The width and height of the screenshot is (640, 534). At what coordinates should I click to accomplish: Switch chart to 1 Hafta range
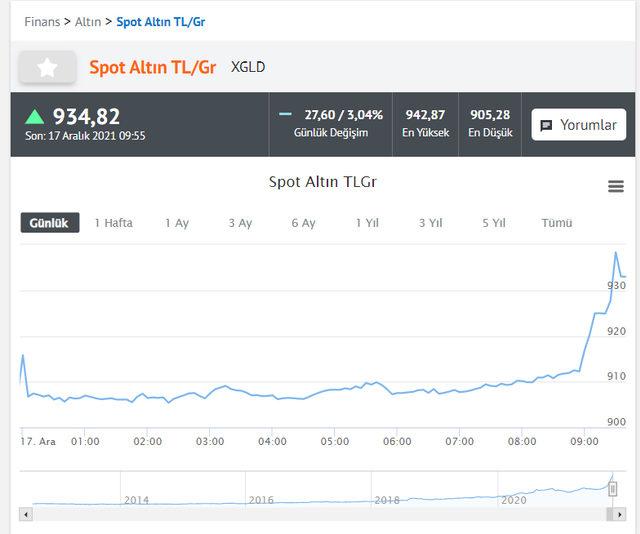coord(113,223)
